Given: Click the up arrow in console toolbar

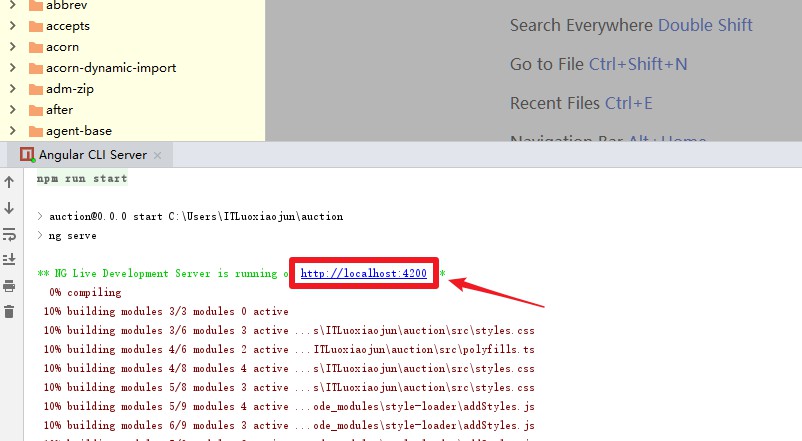Looking at the screenshot, I should click(x=9, y=182).
